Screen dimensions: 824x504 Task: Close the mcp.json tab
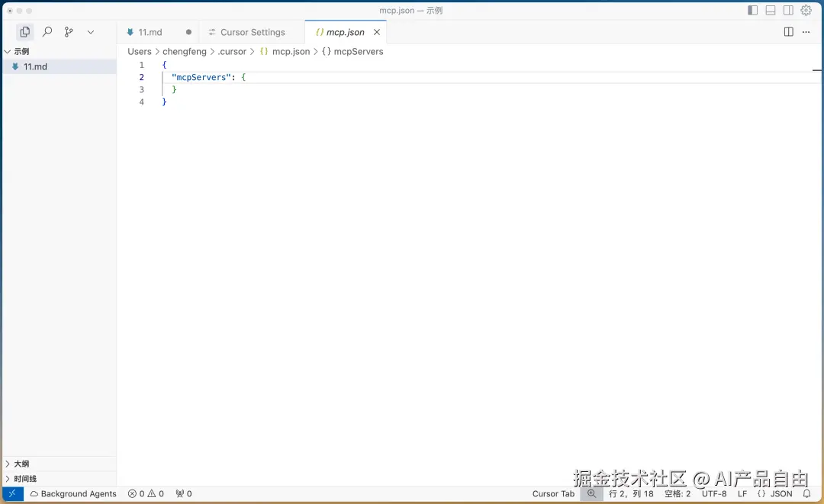click(377, 33)
